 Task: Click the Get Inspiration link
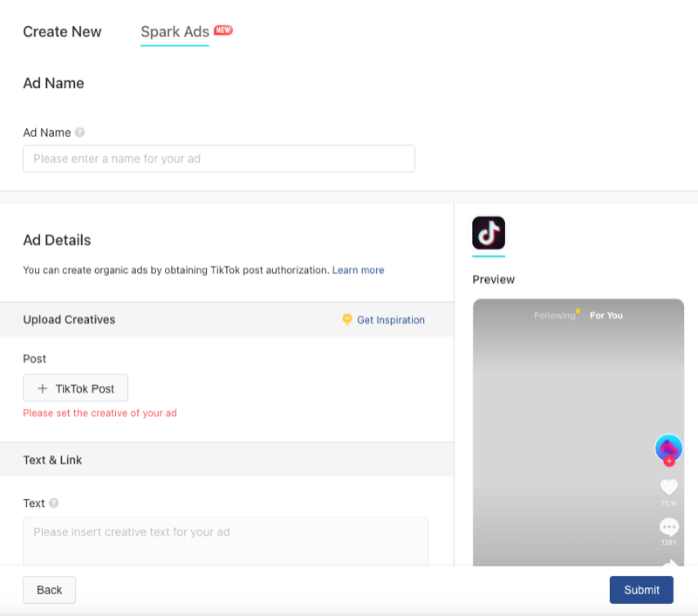click(391, 320)
